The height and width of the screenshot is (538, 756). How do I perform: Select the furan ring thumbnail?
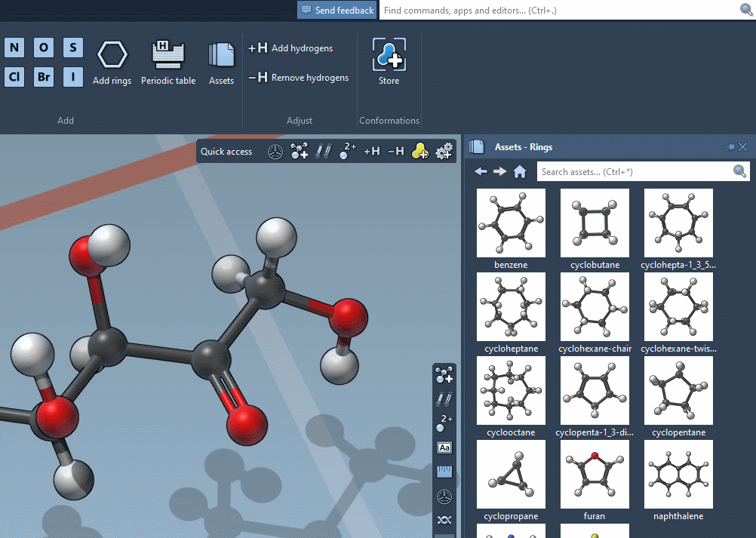(x=595, y=474)
